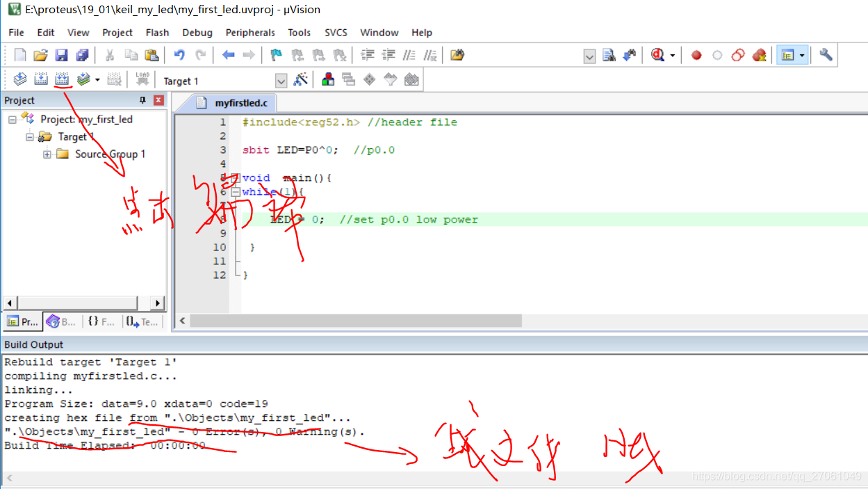Screen dimensions: 868x489
Task: Click the Incremental Find binoculars icon
Action: tap(630, 55)
